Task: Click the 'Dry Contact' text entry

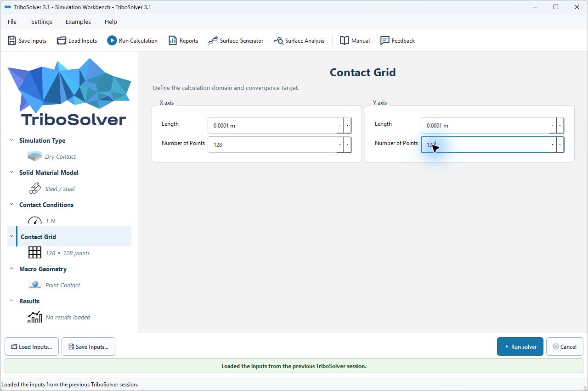Action: tap(61, 156)
